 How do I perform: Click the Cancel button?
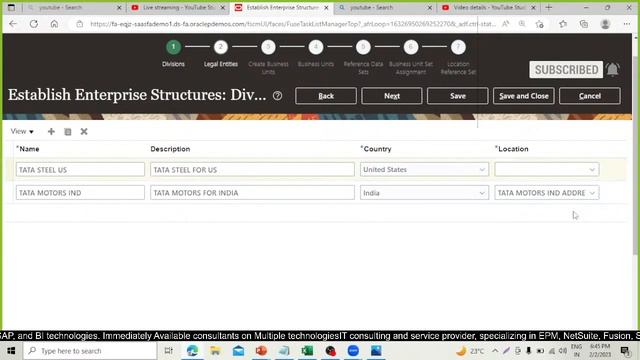click(x=590, y=96)
